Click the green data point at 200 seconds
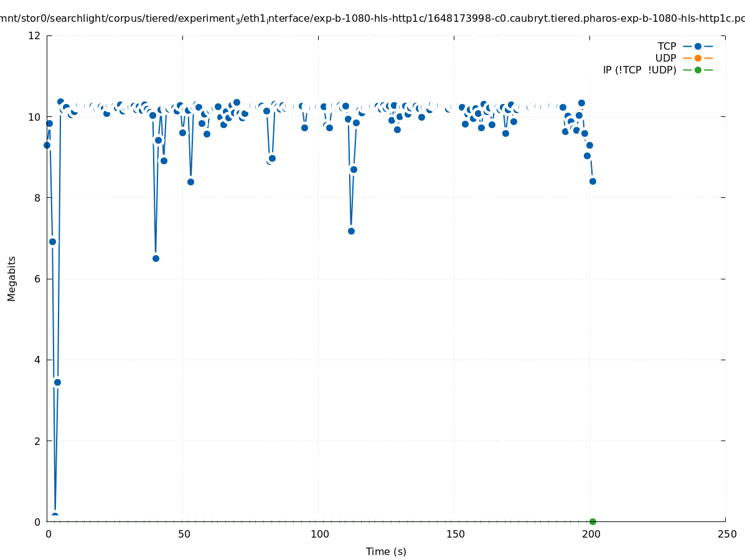Viewport: 745px width, 560px height. click(593, 521)
